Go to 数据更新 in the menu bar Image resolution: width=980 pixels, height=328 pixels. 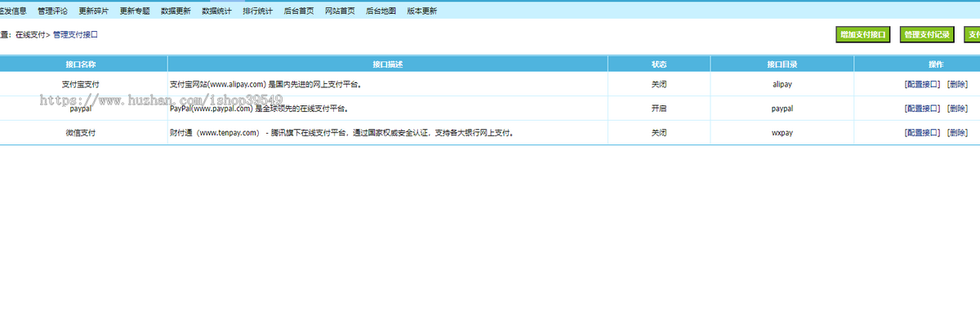pos(176,11)
